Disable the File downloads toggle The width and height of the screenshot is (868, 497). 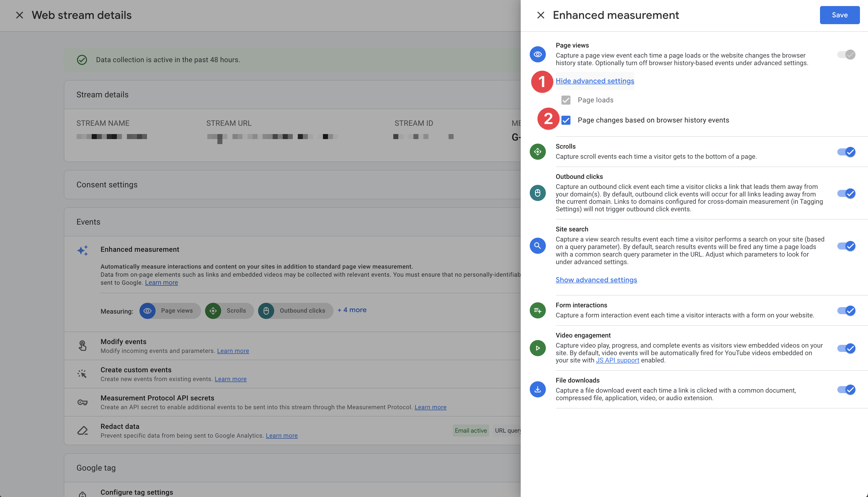846,389
